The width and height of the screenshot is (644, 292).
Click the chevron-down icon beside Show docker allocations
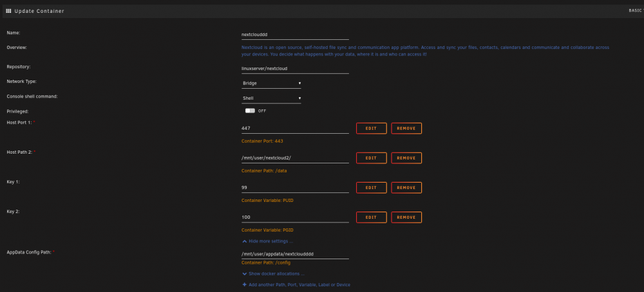[245, 273]
